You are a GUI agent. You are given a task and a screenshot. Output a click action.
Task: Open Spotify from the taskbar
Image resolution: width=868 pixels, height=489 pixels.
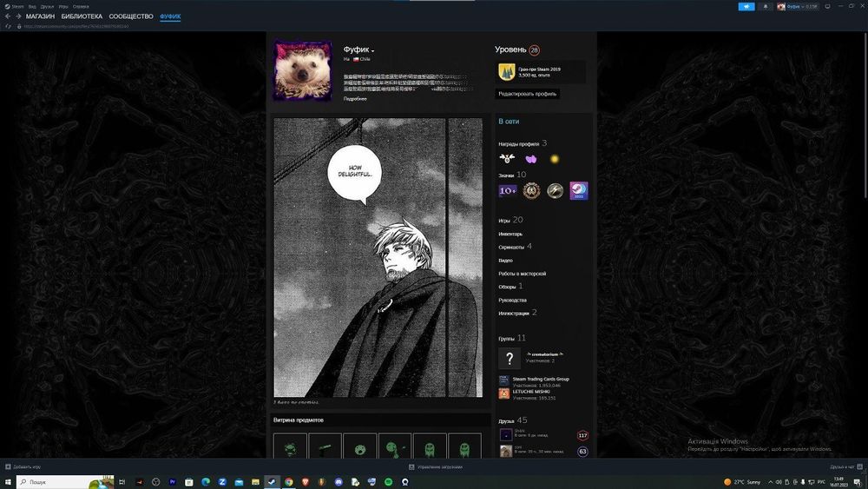coord(388,482)
